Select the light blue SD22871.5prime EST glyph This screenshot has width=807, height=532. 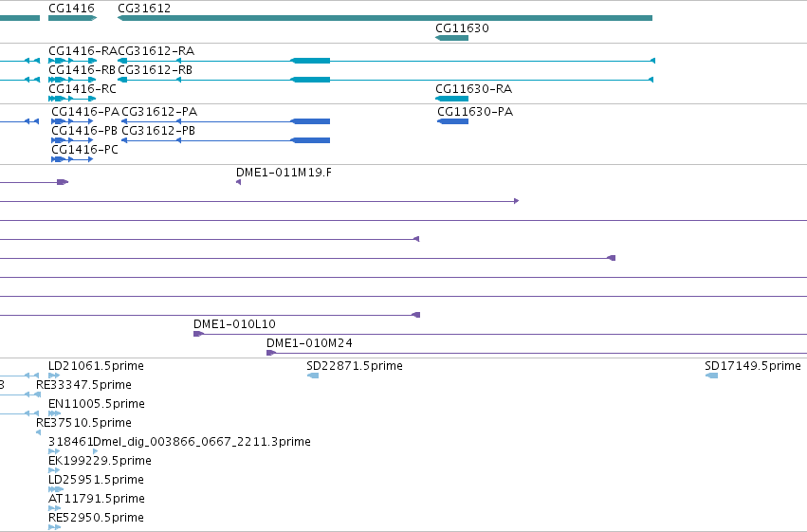click(313, 376)
